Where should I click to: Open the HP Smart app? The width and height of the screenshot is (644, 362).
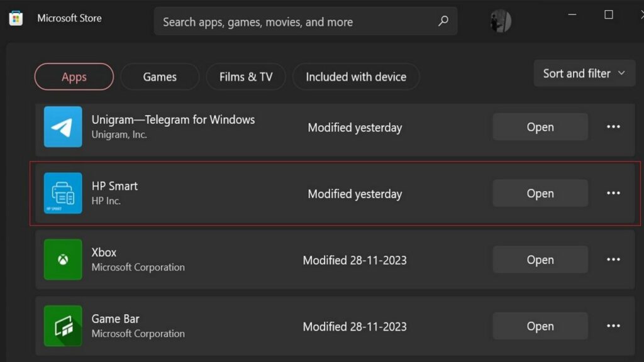pyautogui.click(x=540, y=193)
